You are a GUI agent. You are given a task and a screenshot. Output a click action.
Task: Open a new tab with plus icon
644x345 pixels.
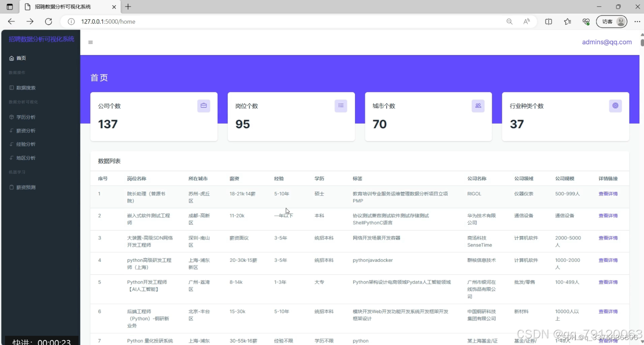point(128,7)
